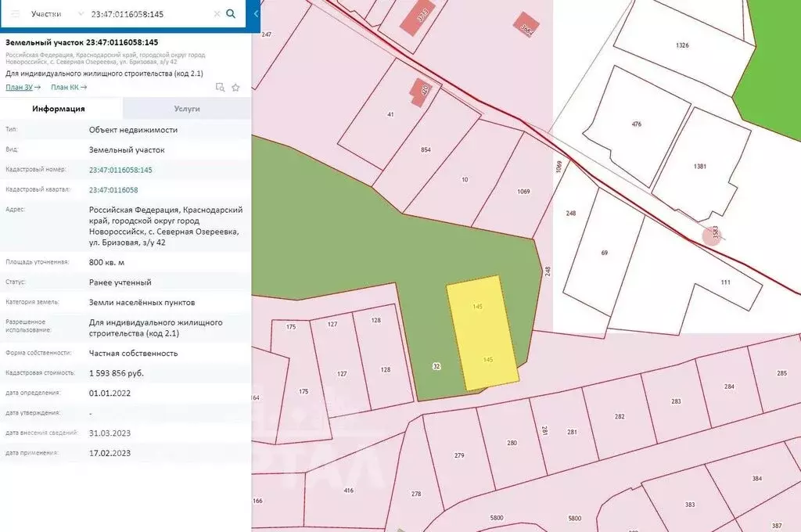
Task: Click the pink circle marker 1583
Action: click(711, 234)
